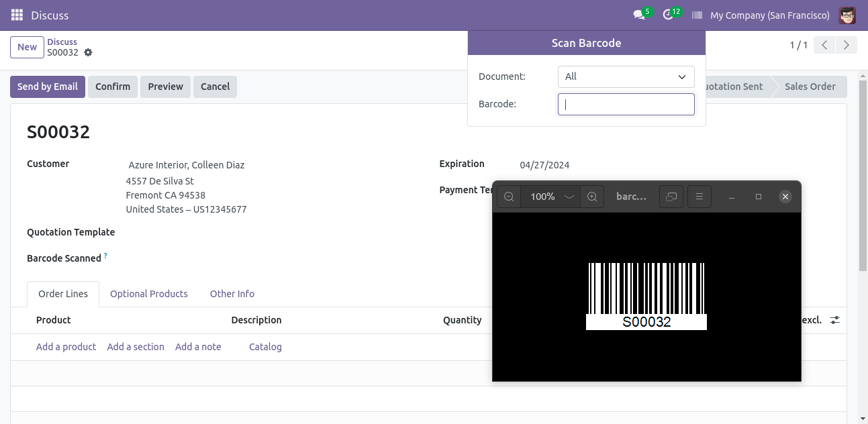Expand the Document dropdown set to All
The width and height of the screenshot is (868, 424).
(626, 76)
